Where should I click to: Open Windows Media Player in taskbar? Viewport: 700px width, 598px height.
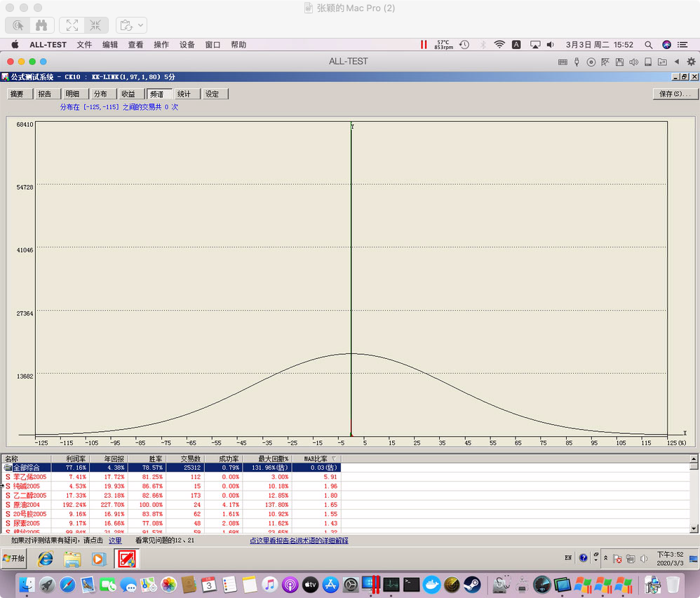pos(99,559)
